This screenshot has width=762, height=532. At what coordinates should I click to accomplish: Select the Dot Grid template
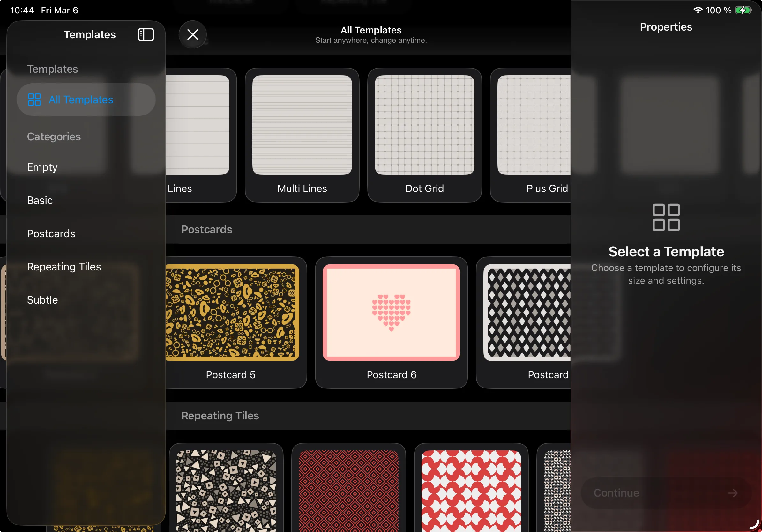(x=424, y=125)
